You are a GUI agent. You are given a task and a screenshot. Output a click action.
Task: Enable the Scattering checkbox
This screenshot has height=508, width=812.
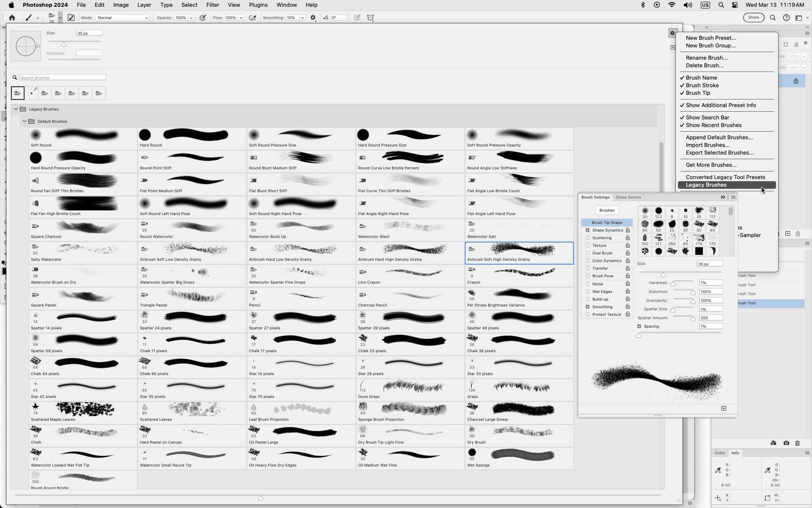tap(587, 238)
